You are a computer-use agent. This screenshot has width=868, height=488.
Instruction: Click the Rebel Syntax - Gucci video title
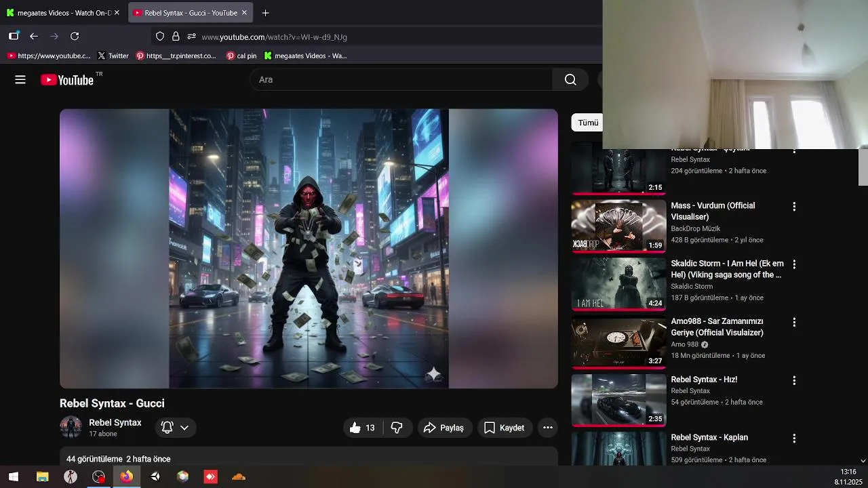click(112, 403)
